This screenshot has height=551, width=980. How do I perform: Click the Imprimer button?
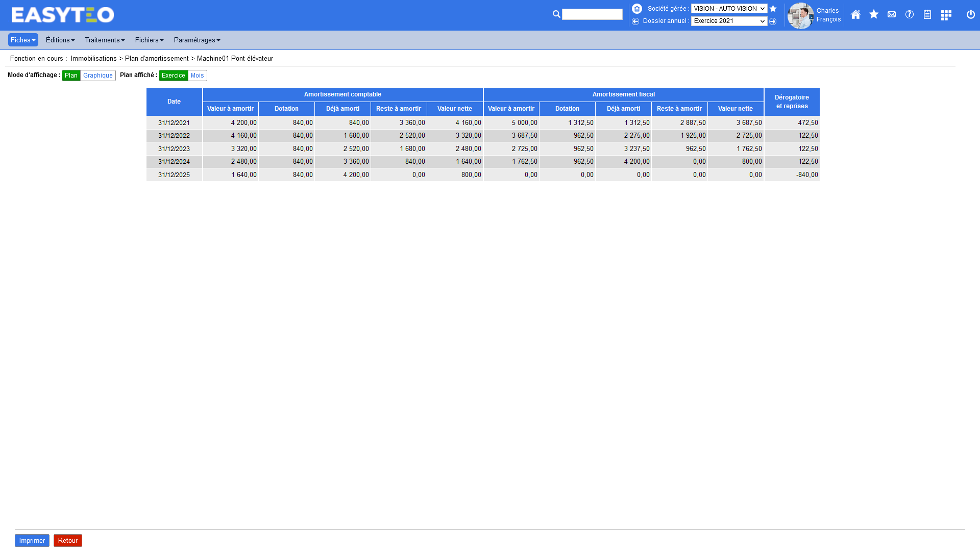tap(32, 541)
